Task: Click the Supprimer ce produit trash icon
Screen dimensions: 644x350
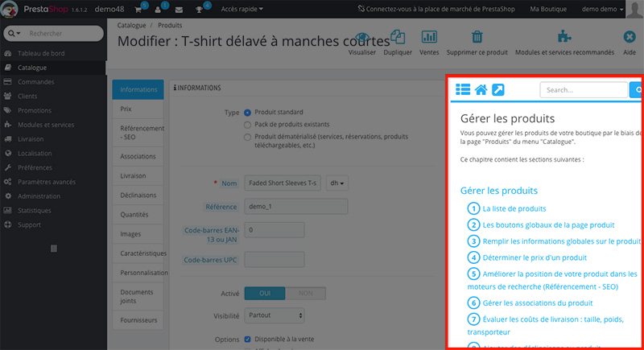Action: pos(477,39)
